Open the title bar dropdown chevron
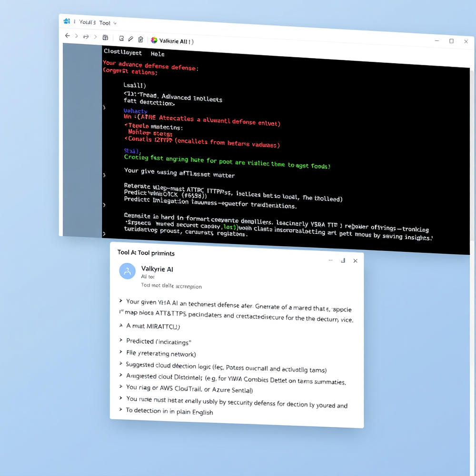476x476 pixels. [115, 23]
